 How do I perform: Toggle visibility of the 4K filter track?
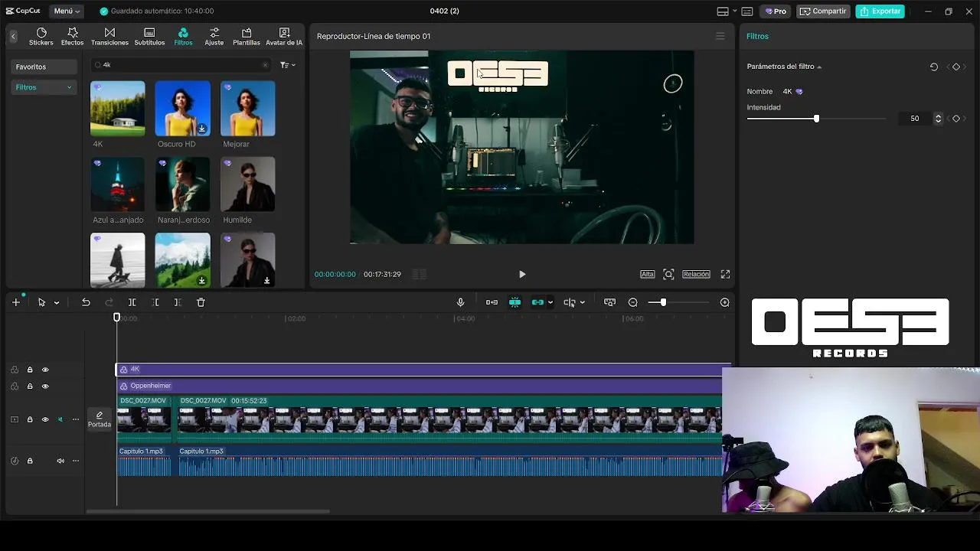coord(45,370)
